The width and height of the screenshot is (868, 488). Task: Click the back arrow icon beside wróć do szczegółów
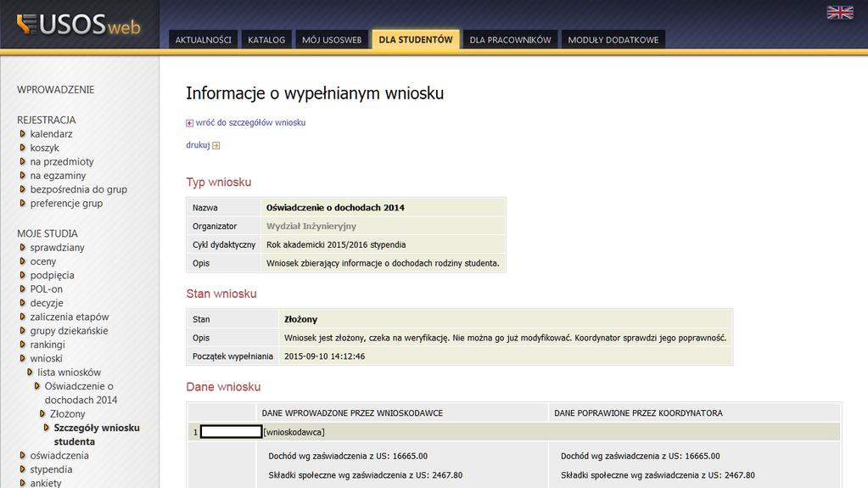click(189, 123)
